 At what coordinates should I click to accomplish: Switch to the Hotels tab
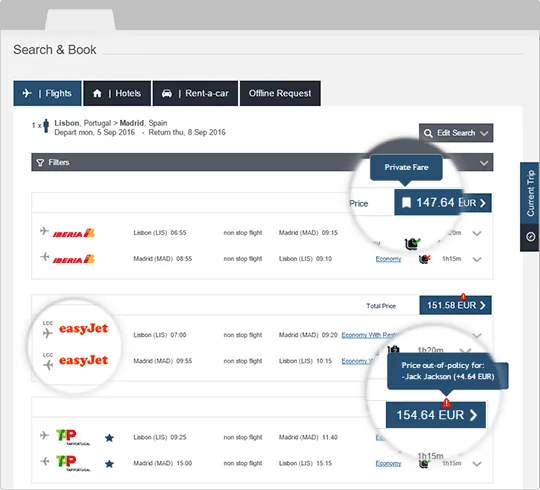tap(117, 93)
